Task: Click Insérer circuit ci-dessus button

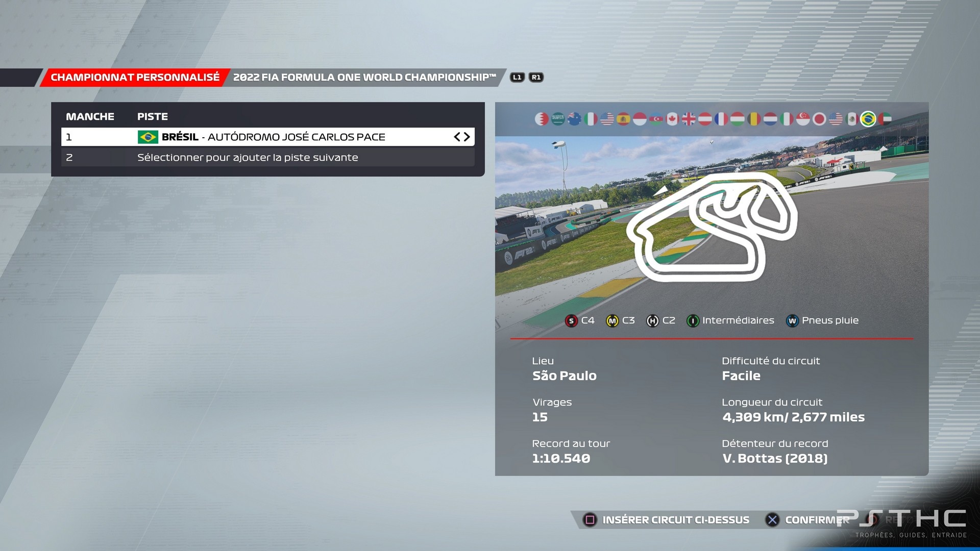Action: [667, 520]
